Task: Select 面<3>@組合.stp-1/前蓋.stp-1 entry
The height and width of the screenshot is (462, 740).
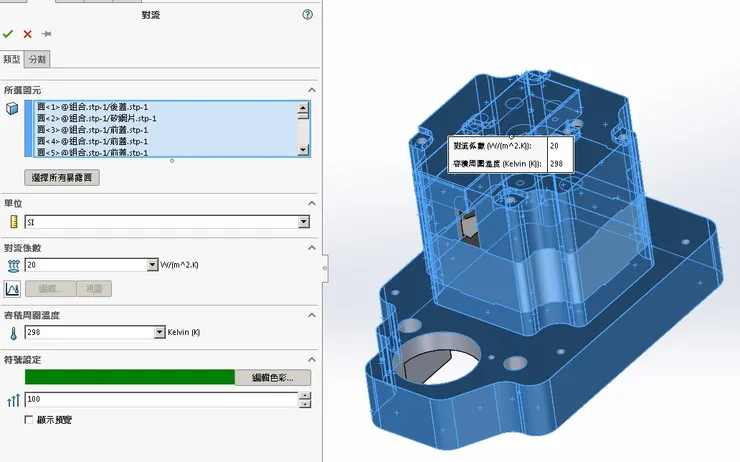Action: [x=92, y=130]
